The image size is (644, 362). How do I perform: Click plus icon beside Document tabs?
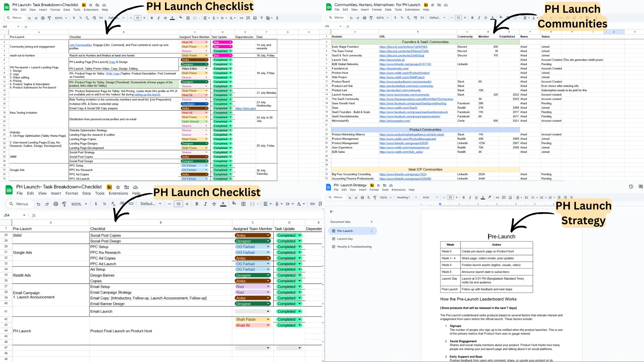pyautogui.click(x=371, y=222)
